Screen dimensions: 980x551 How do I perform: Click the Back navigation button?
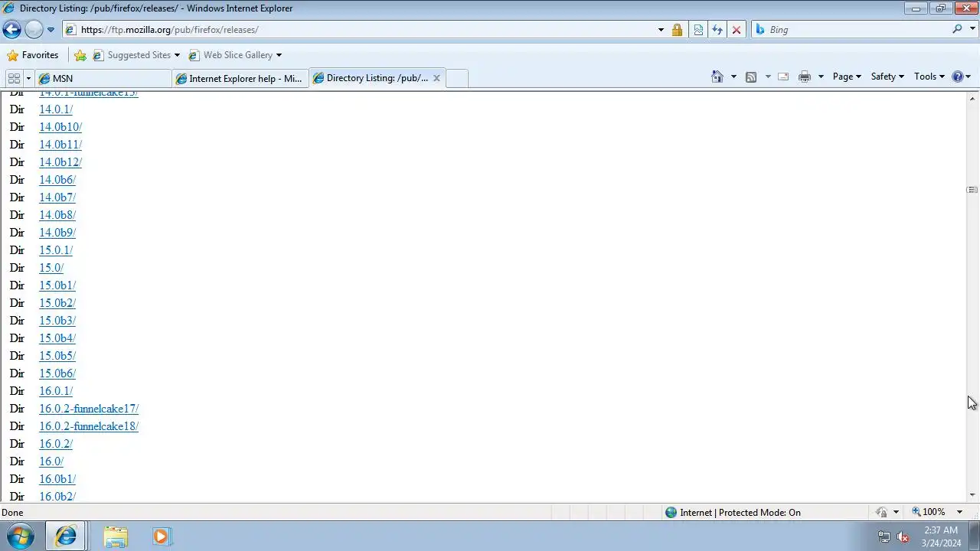11,30
